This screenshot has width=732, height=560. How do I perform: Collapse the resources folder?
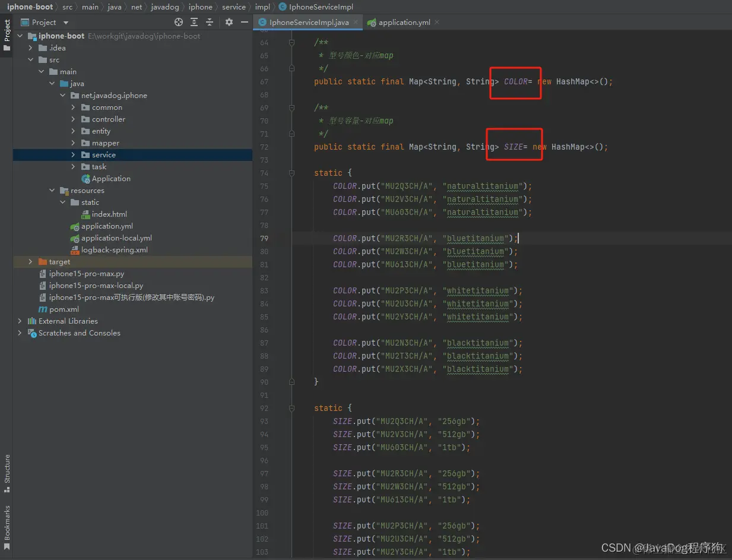click(x=52, y=191)
